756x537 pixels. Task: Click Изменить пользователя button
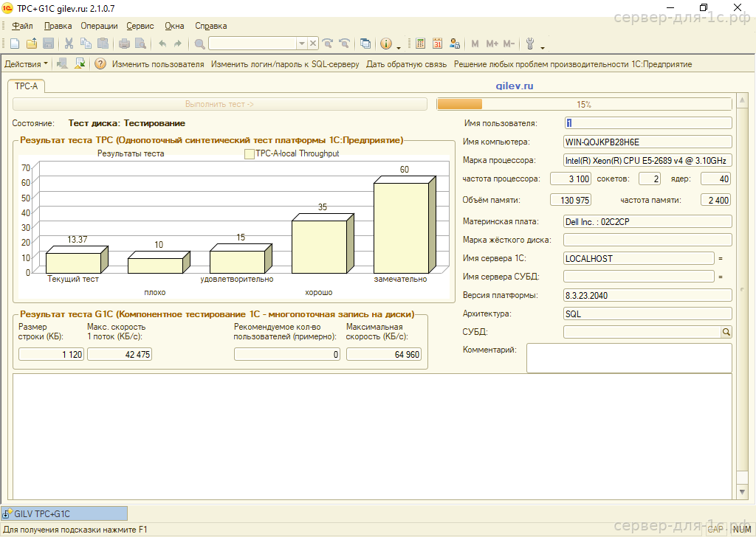point(158,64)
